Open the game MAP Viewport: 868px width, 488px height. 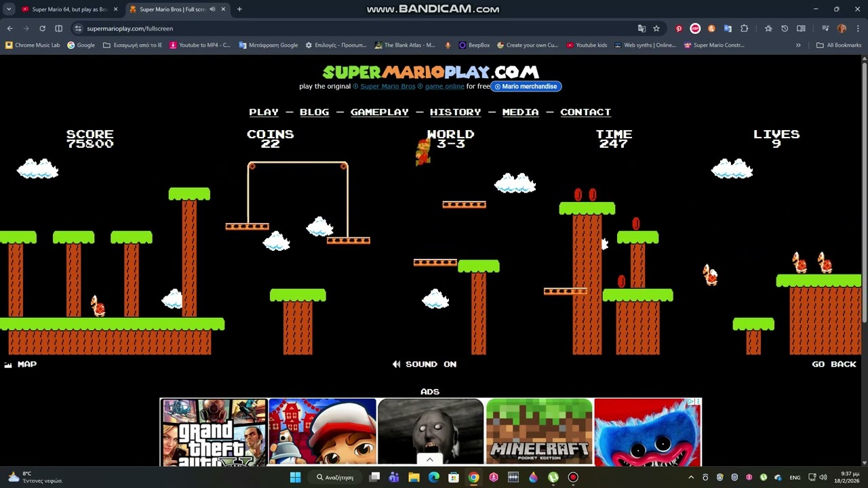[20, 364]
